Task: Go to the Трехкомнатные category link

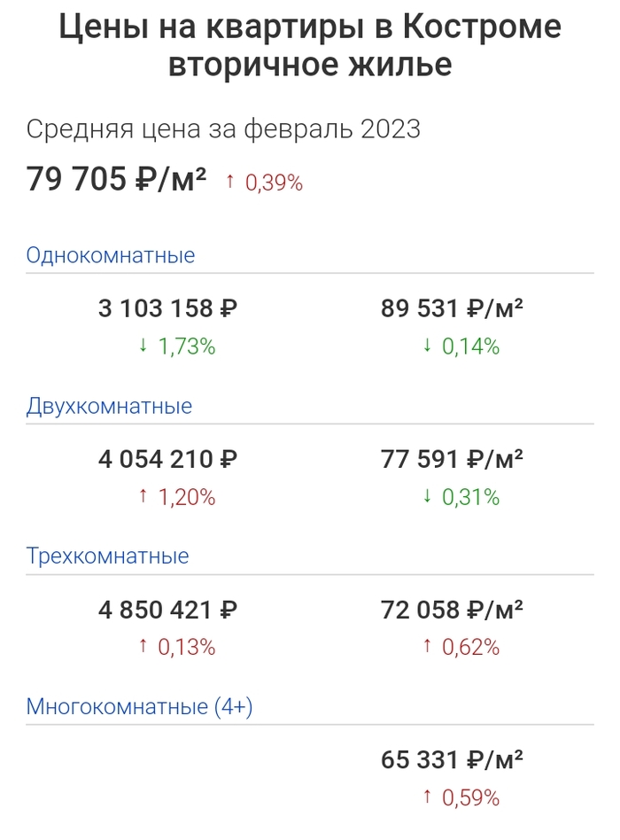Action: [107, 556]
